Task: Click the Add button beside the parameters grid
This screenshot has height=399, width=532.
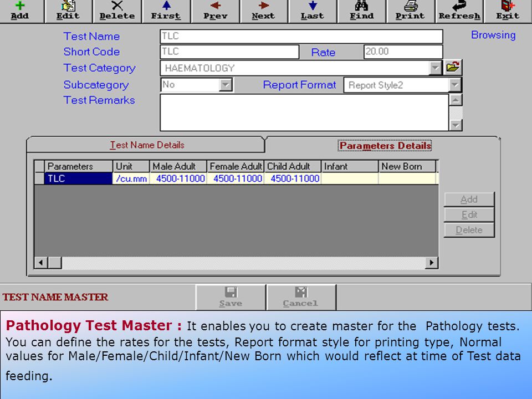Action: point(469,199)
